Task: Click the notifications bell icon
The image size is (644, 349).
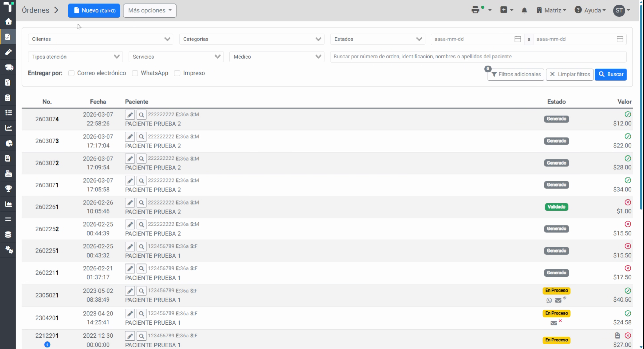Action: (x=524, y=10)
